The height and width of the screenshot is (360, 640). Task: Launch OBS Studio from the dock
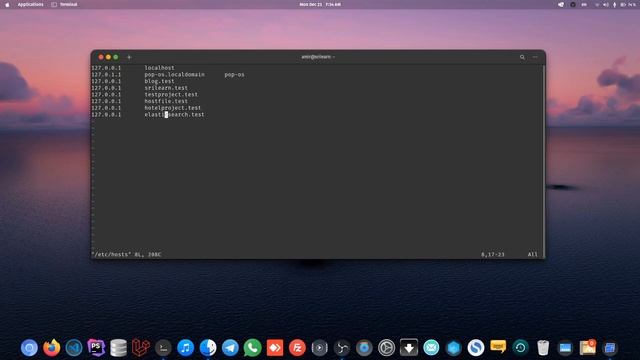(x=342, y=348)
